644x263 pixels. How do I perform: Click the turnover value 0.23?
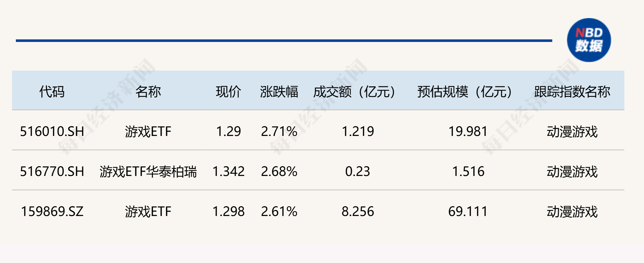point(358,172)
